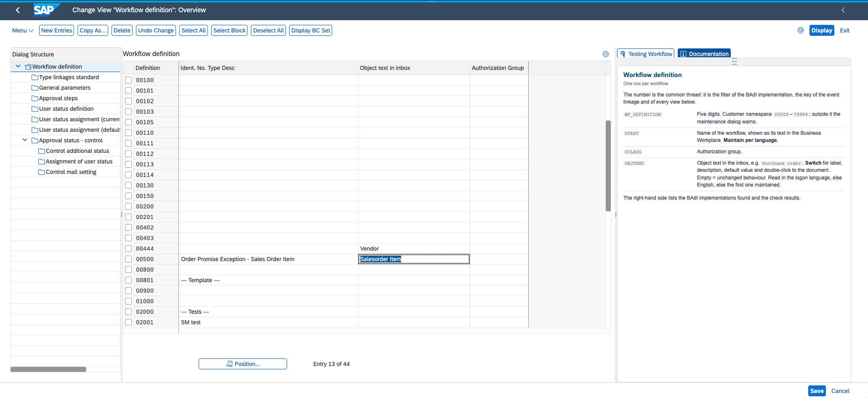Click Cancel button
Screen dimensions: 868x398
coord(840,391)
